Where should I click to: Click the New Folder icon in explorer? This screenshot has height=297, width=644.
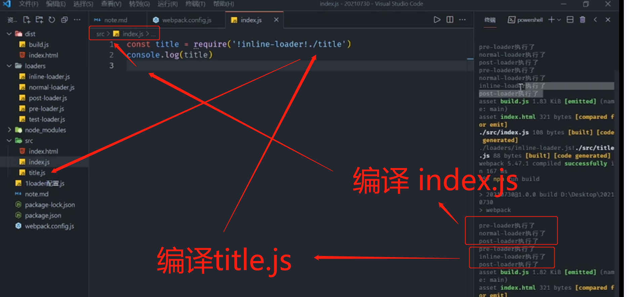click(39, 20)
